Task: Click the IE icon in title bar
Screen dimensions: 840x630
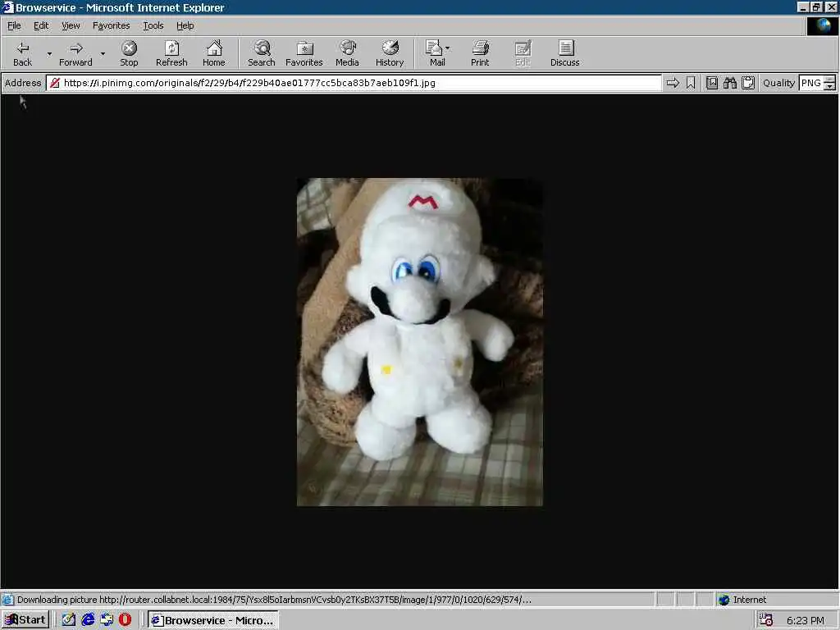Action: pos(7,7)
